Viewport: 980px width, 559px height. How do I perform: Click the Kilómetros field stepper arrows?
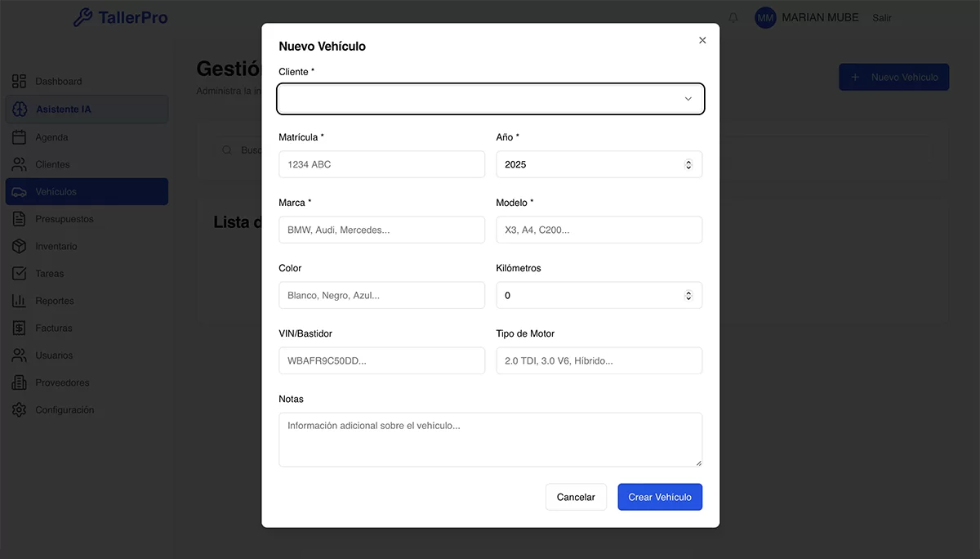[x=688, y=295]
